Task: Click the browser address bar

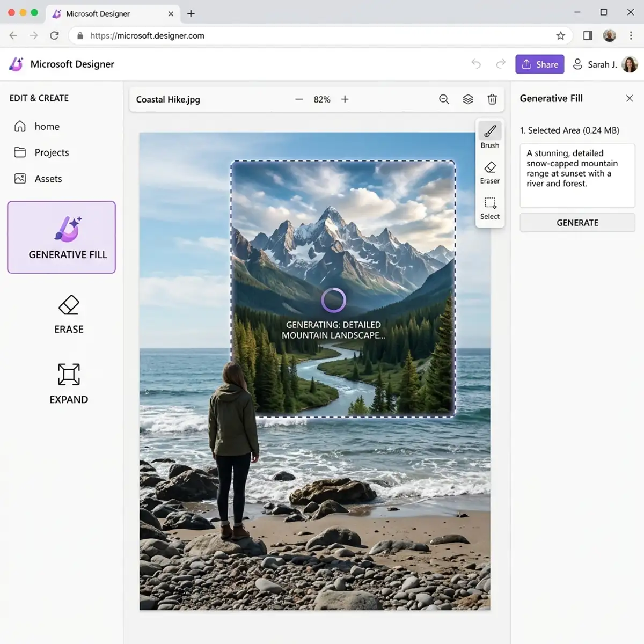Action: 320,35
